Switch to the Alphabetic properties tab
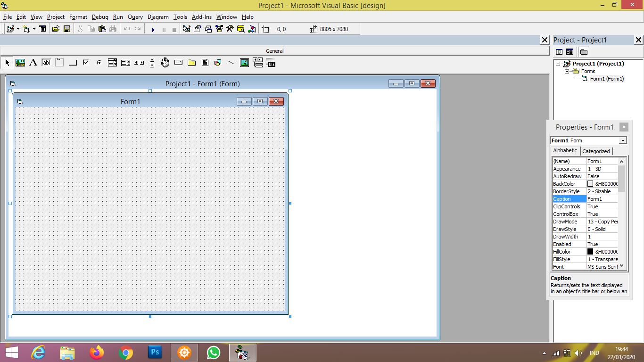Image resolution: width=644 pixels, height=362 pixels. (x=565, y=150)
